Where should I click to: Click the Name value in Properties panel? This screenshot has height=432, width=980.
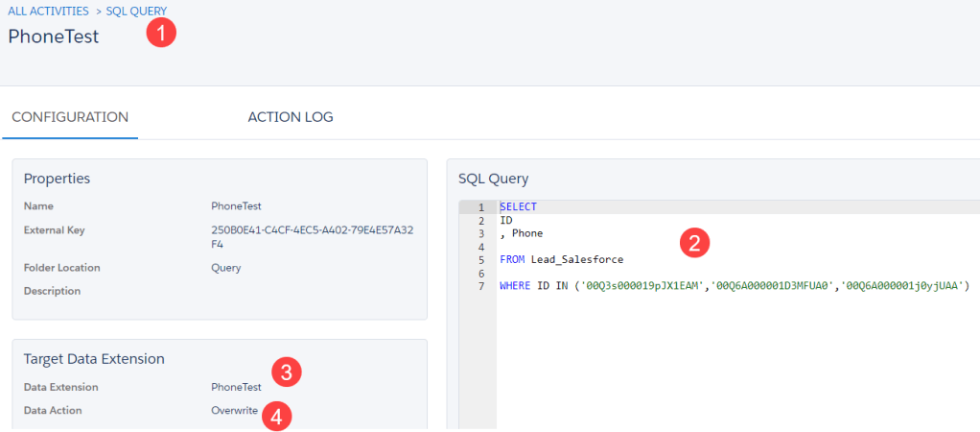pyautogui.click(x=236, y=205)
